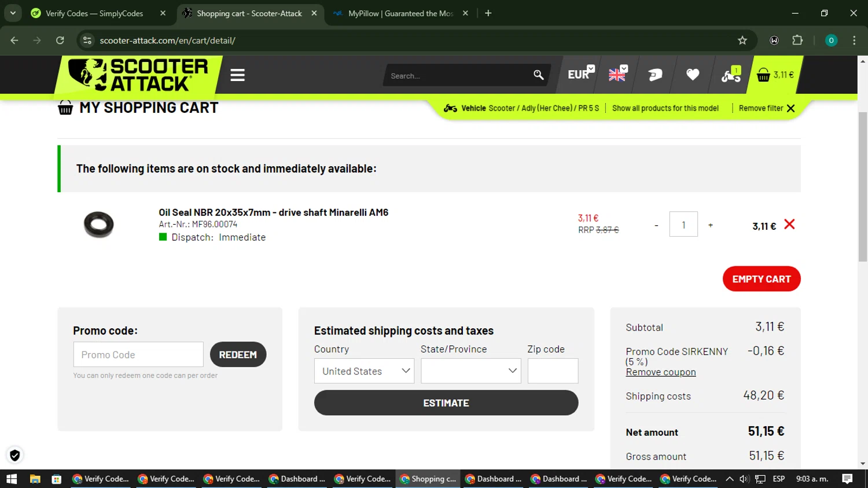Screen dimensions: 868x488
Task: Click the 9:03 a. m. taskbar clock
Action: pyautogui.click(x=812, y=479)
